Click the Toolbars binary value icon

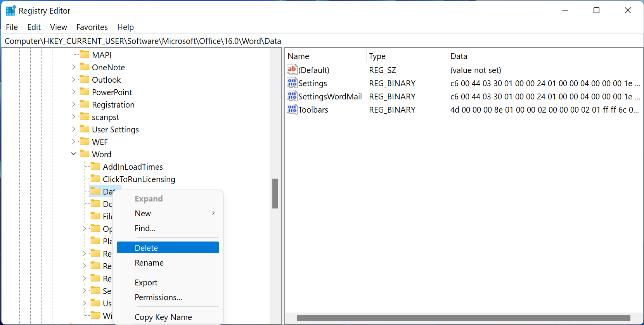click(x=292, y=109)
